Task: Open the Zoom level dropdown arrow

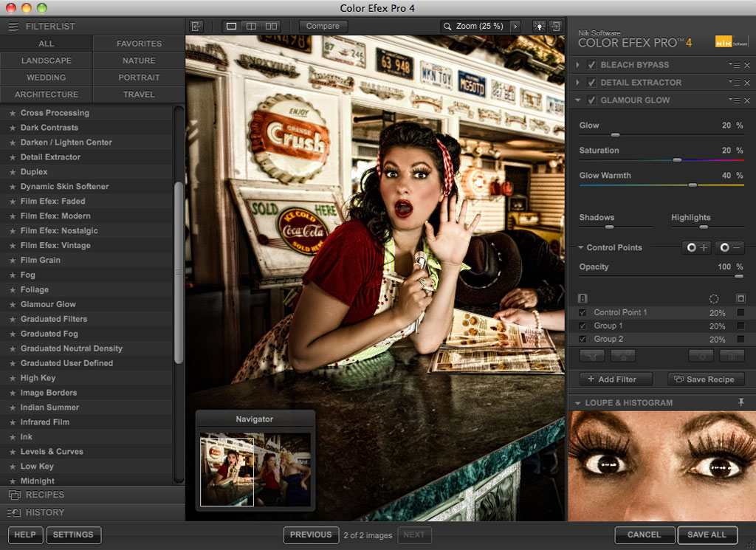Action: (515, 27)
